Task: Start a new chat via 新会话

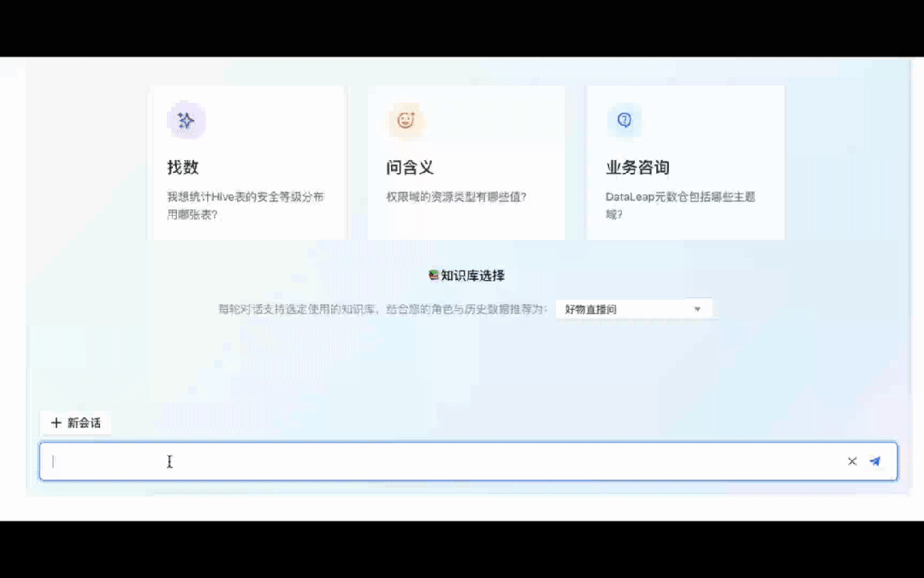Action: click(75, 423)
